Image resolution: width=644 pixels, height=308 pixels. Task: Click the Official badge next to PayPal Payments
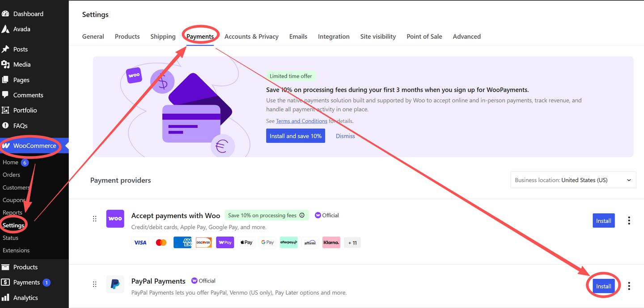coord(203,281)
